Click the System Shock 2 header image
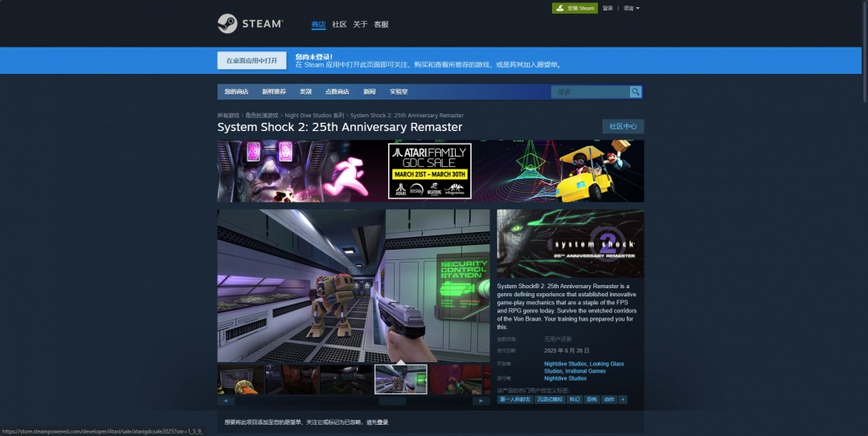Image resolution: width=868 pixels, height=436 pixels. (x=570, y=244)
